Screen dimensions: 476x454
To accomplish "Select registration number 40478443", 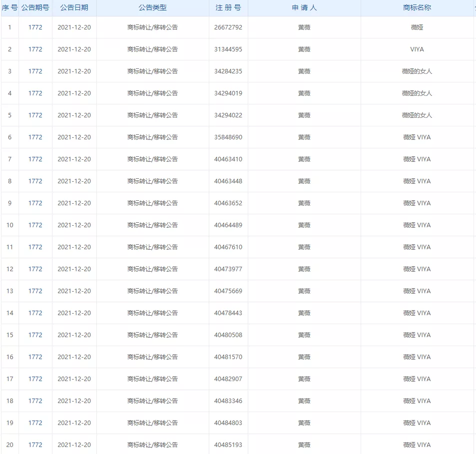I will (x=228, y=313).
